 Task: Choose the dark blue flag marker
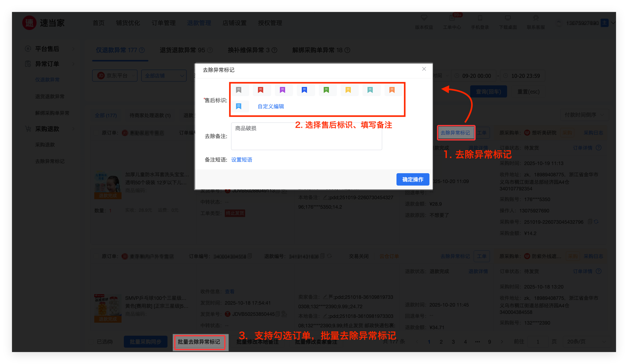coord(304,90)
